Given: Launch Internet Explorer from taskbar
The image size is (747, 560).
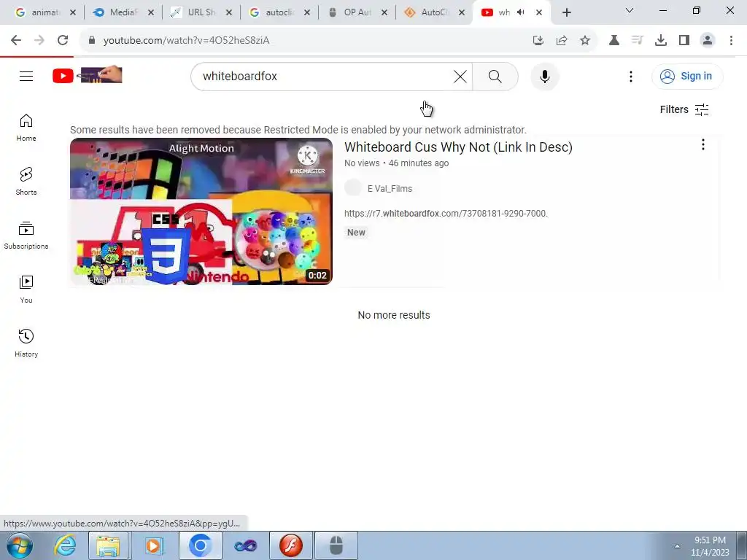Looking at the screenshot, I should pyautogui.click(x=65, y=545).
